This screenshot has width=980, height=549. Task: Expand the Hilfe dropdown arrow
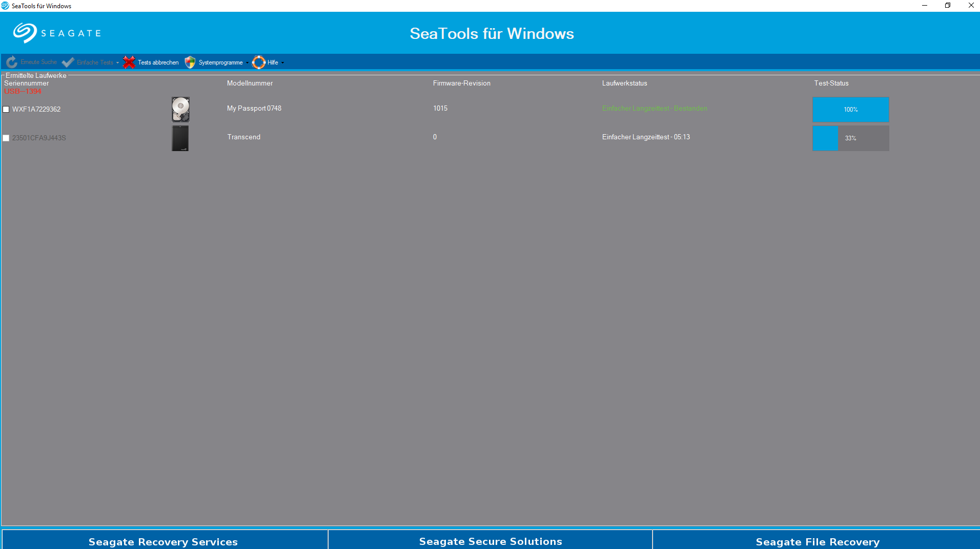coord(282,63)
